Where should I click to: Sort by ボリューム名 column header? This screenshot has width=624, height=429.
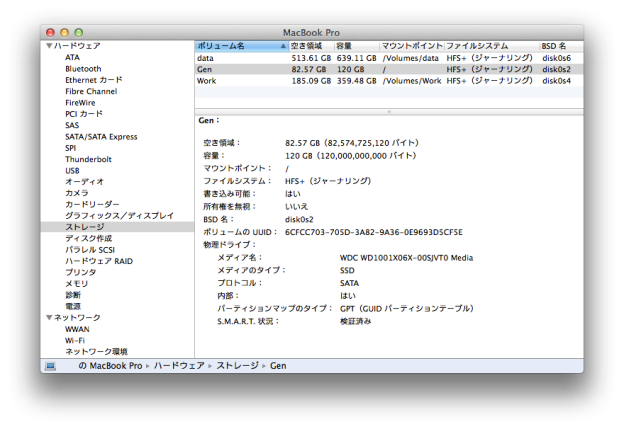click(241, 46)
